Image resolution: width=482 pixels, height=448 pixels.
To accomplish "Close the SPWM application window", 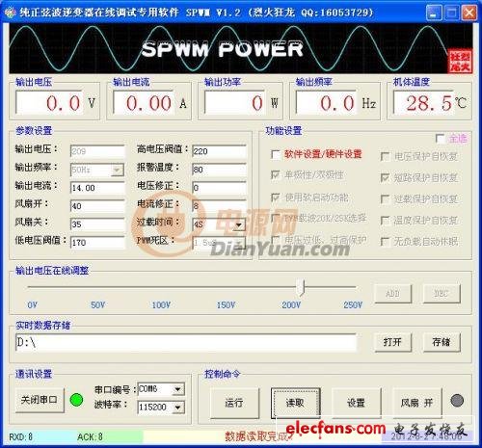I will click(469, 13).
